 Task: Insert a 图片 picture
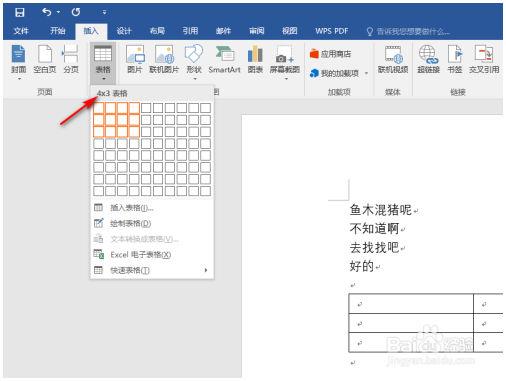135,59
